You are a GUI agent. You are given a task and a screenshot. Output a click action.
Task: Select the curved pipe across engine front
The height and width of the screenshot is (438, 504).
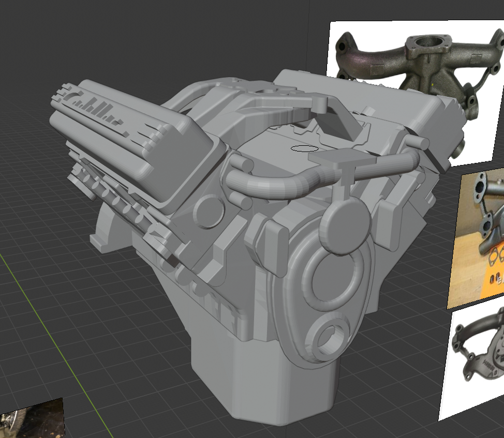tap(321, 175)
